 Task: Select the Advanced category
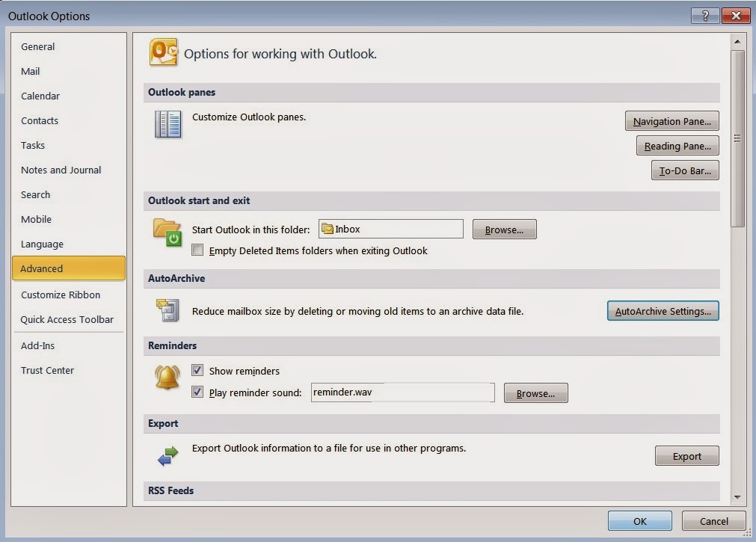click(69, 268)
